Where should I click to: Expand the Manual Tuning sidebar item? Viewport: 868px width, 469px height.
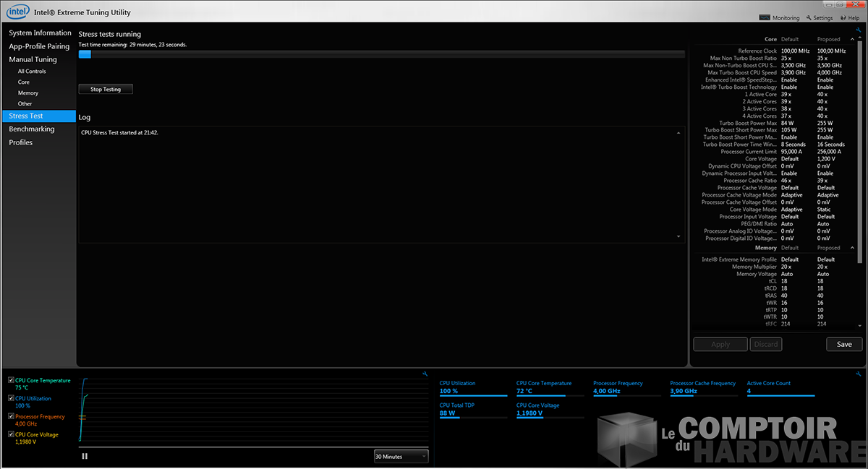click(33, 59)
